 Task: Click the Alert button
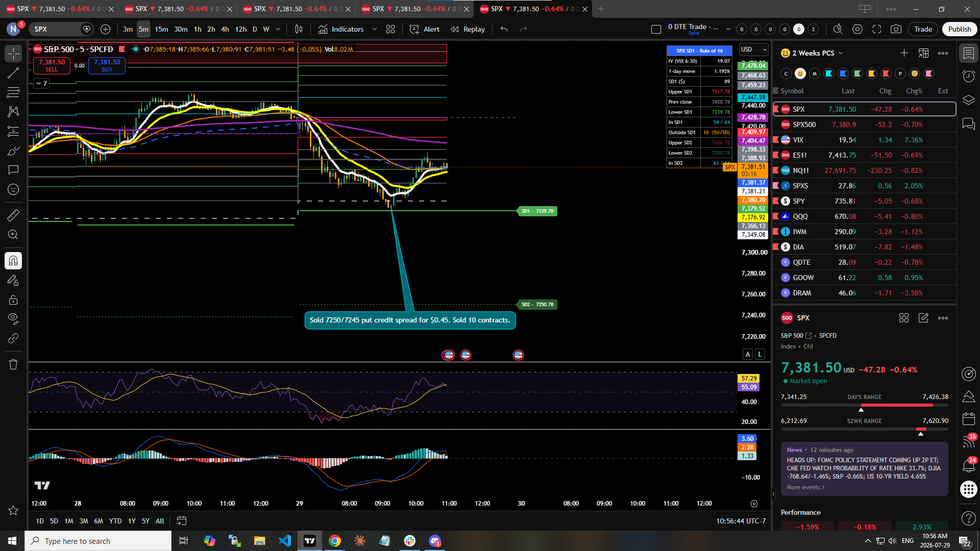[x=425, y=29]
